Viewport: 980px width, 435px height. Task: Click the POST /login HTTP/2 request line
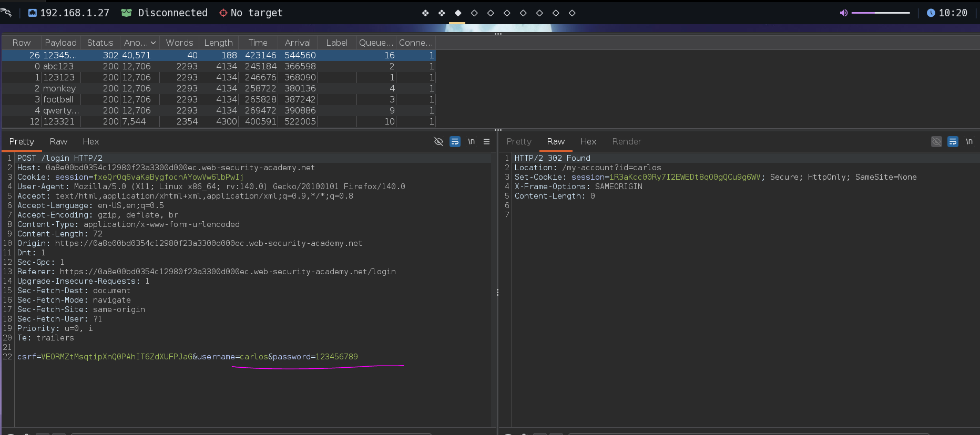pyautogui.click(x=60, y=158)
